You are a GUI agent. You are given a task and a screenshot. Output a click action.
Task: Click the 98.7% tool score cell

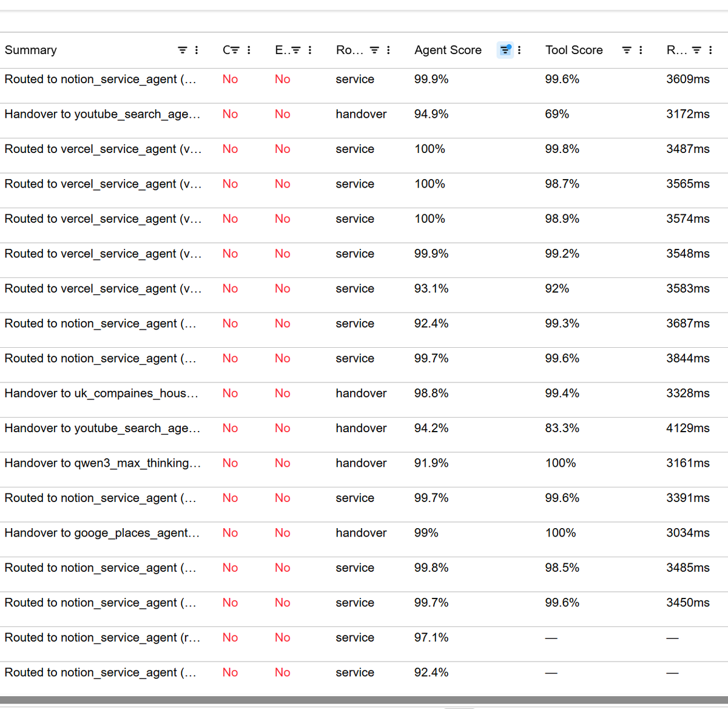(x=562, y=184)
